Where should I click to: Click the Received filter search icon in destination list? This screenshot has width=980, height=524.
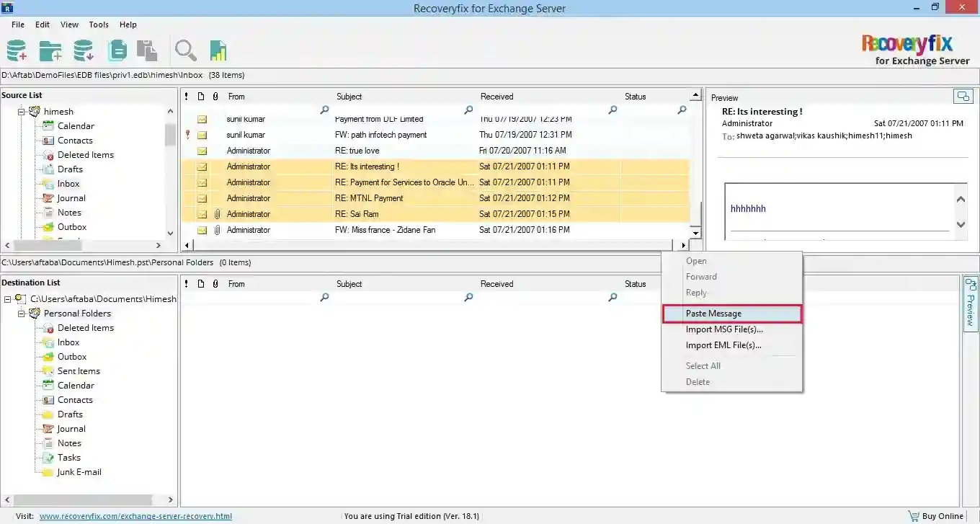pos(612,297)
